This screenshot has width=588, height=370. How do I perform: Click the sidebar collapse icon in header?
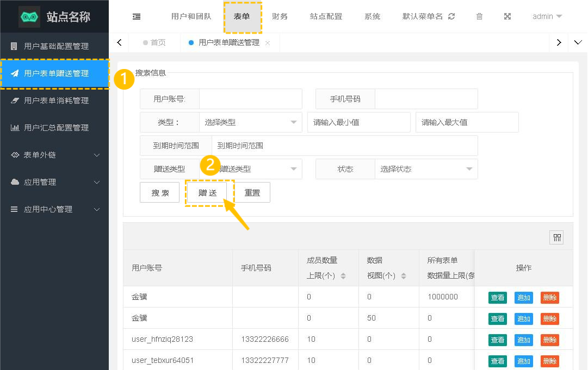(137, 16)
